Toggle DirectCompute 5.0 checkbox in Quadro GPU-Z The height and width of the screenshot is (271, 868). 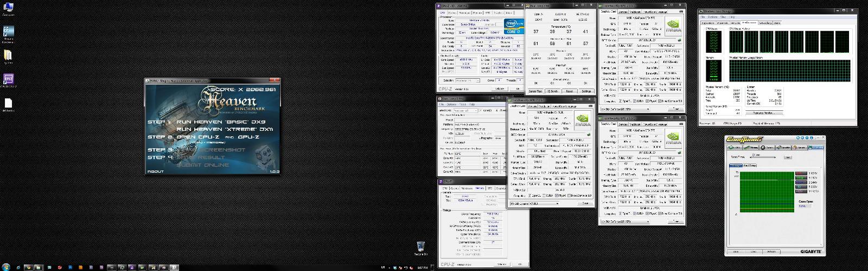[569, 196]
